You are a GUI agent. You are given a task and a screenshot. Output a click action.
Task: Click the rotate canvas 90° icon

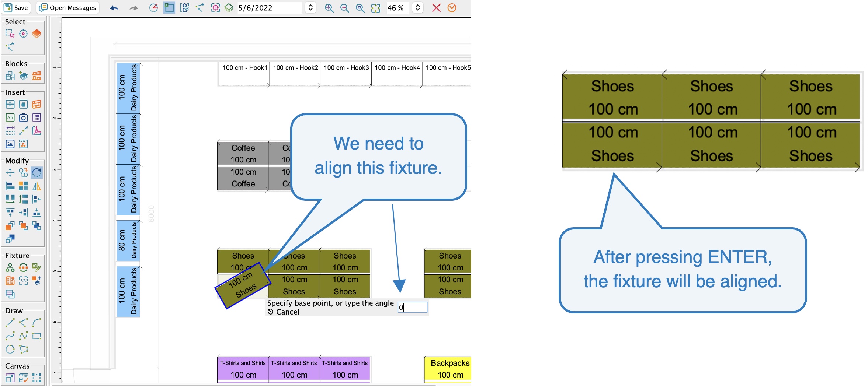tap(23, 378)
